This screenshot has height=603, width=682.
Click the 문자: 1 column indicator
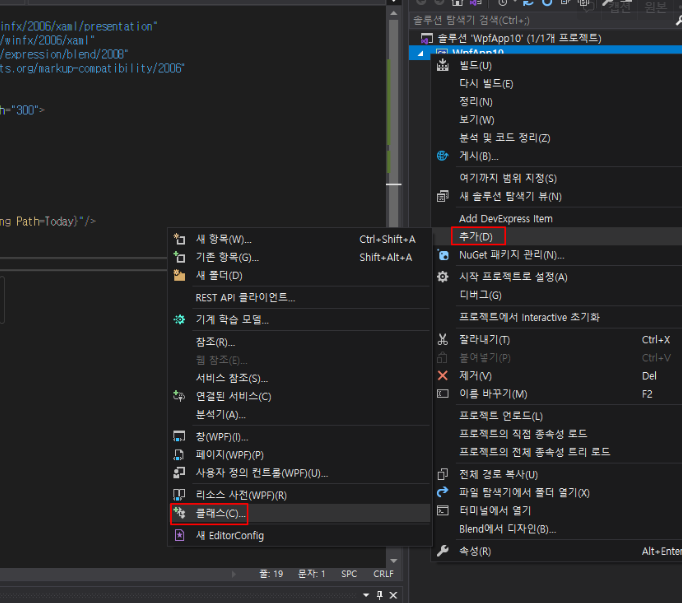311,574
